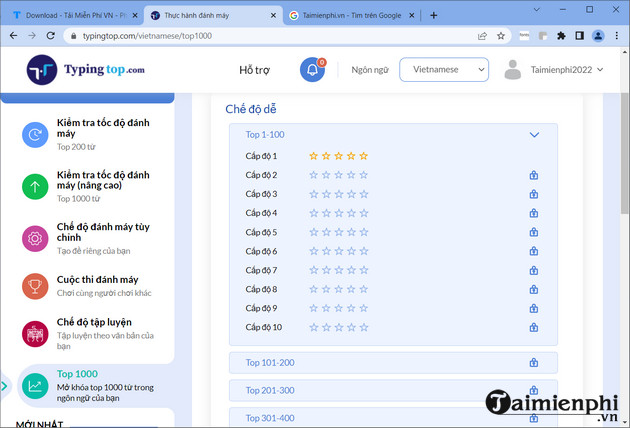630x428 pixels.
Task: Reload the page
Action: coord(51,36)
